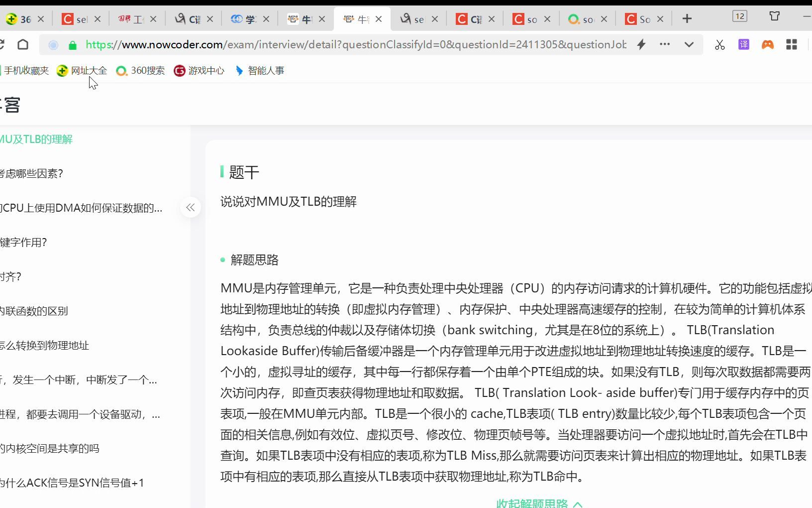812x508 pixels.
Task: Click question text '说说对MMU及TLB的理解'
Action: [289, 202]
